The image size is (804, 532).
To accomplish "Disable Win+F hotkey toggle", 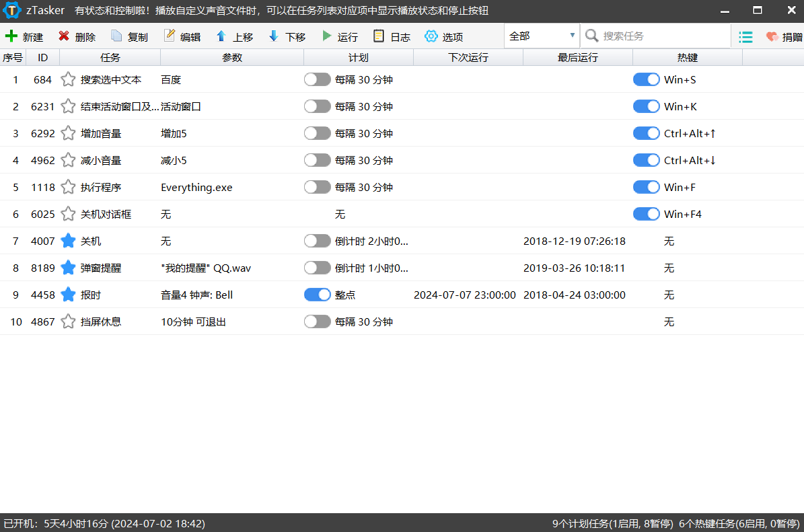I will point(646,187).
